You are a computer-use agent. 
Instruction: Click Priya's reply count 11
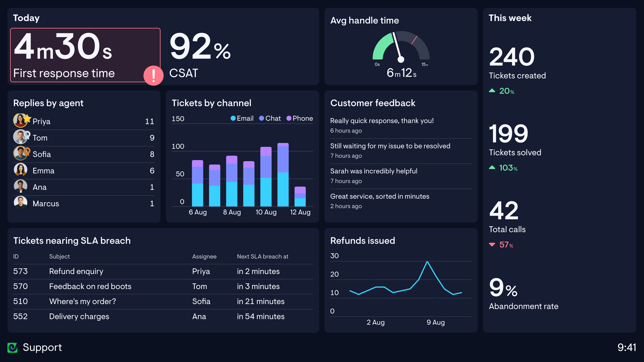149,121
